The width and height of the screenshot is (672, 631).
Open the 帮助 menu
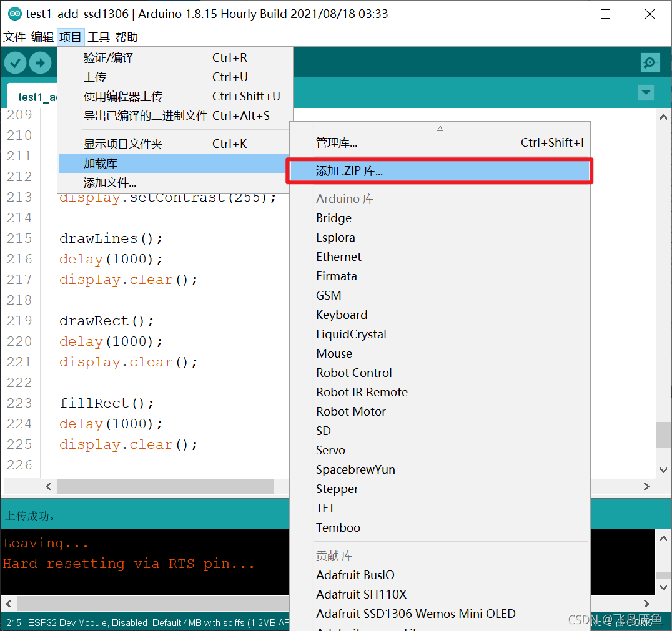(127, 37)
